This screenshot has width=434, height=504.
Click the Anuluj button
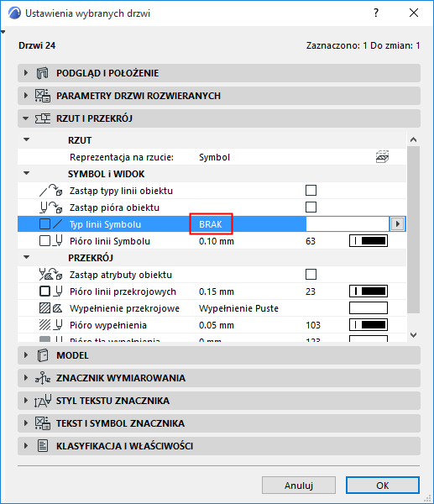299,485
